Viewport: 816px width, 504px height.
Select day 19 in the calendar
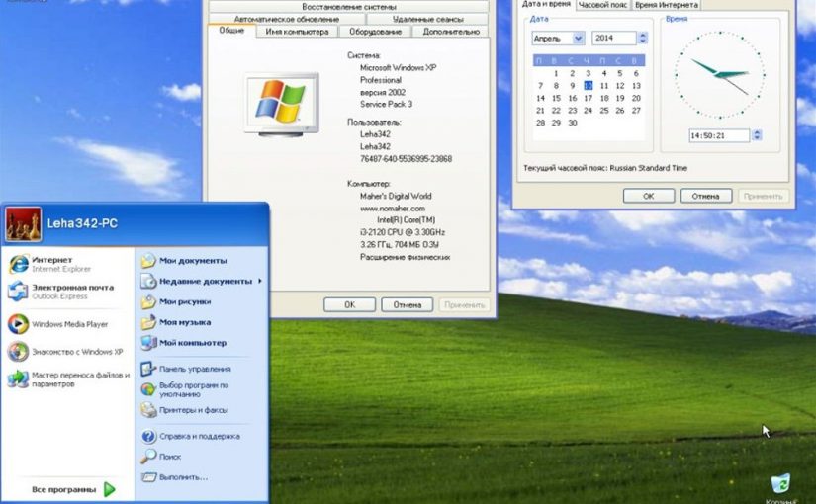pyautogui.click(x=620, y=98)
